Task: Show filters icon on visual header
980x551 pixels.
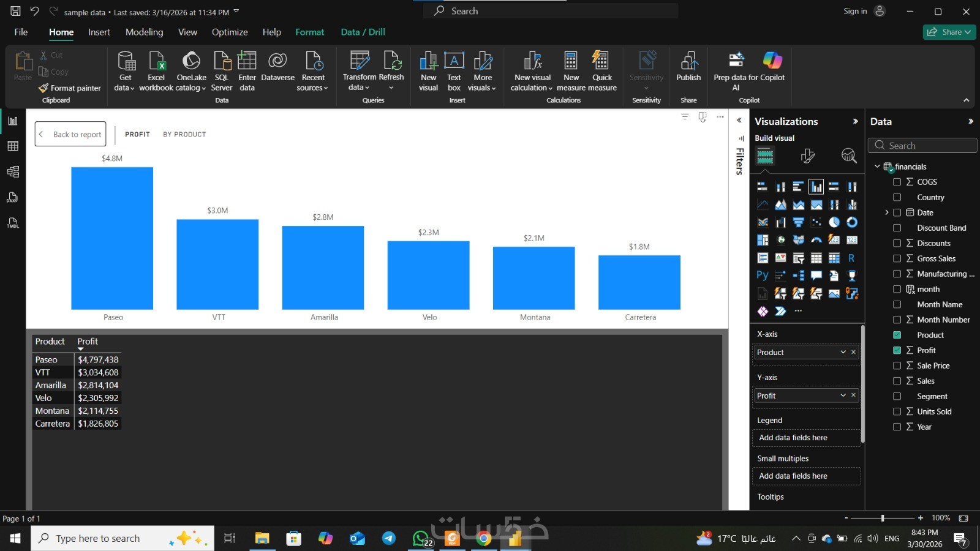Action: [x=685, y=116]
